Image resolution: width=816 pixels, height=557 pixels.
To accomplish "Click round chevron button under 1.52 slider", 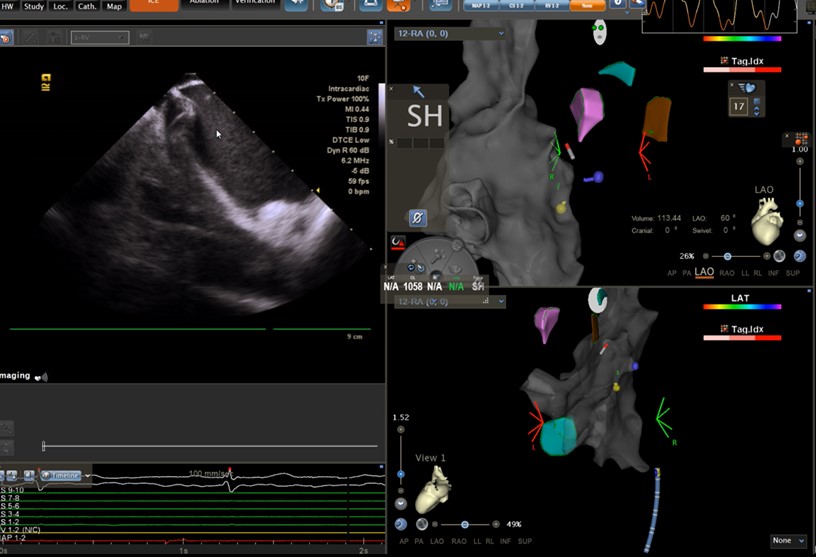I will pos(400,503).
